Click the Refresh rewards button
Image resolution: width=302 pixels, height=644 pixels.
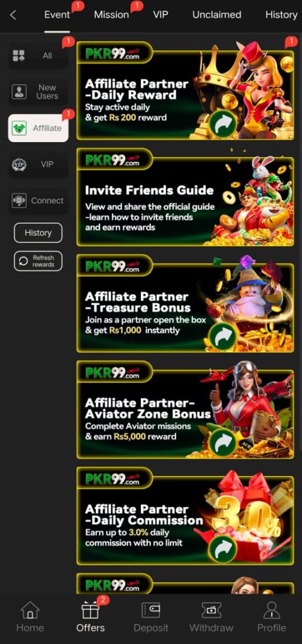[x=38, y=261]
